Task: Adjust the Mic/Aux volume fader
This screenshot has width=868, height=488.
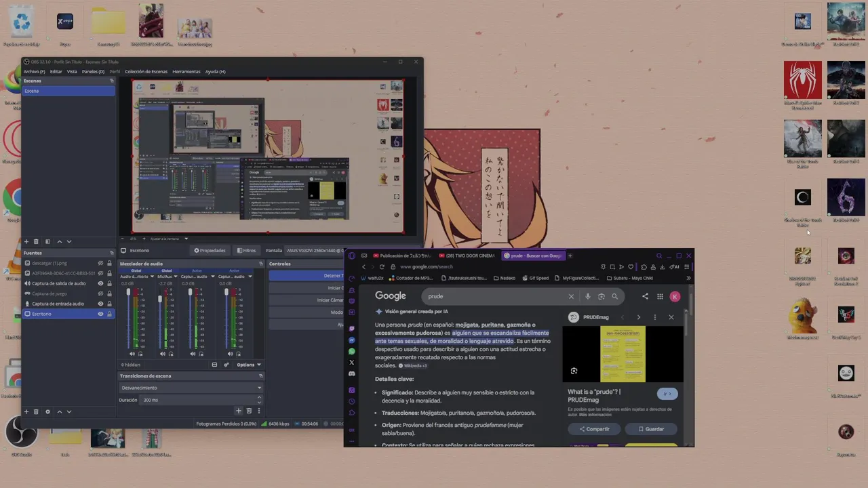Action: [160, 299]
